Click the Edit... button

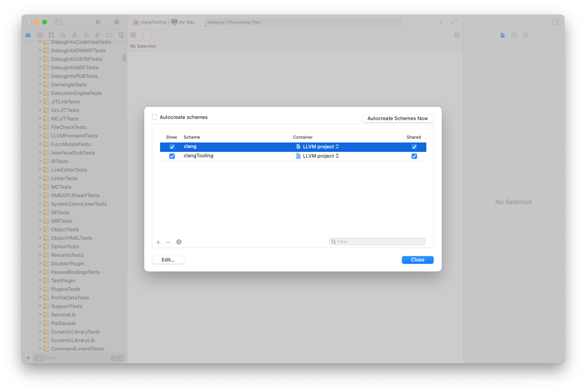(168, 260)
